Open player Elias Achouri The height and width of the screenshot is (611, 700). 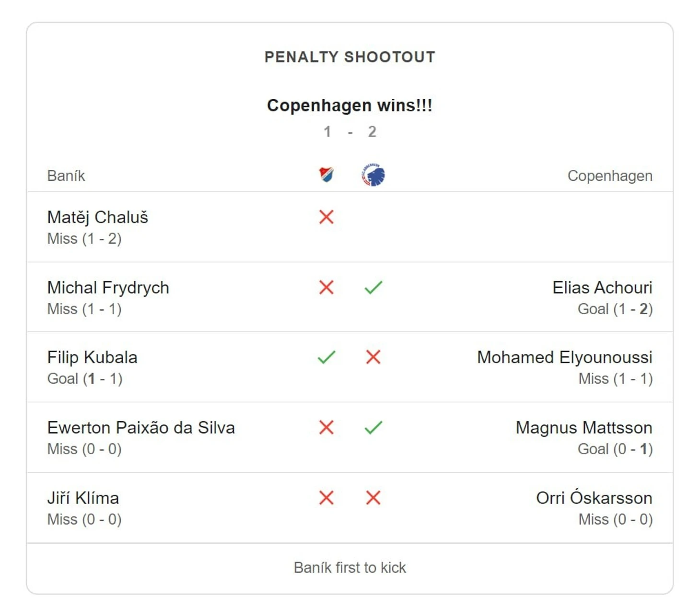(602, 287)
